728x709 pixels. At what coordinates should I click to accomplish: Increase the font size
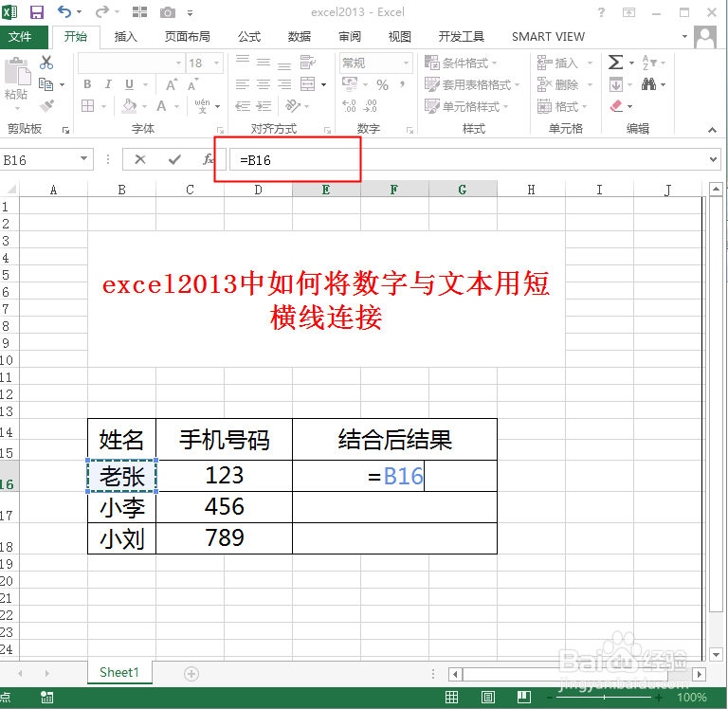pos(172,84)
